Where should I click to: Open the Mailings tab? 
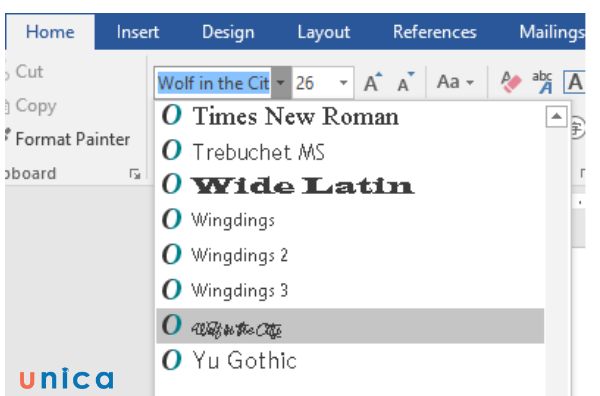pyautogui.click(x=551, y=32)
